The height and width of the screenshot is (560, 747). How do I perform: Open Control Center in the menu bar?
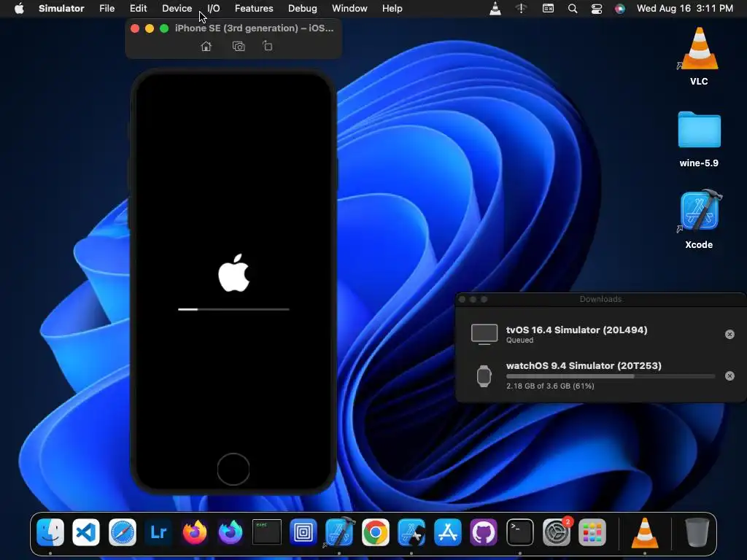597,9
